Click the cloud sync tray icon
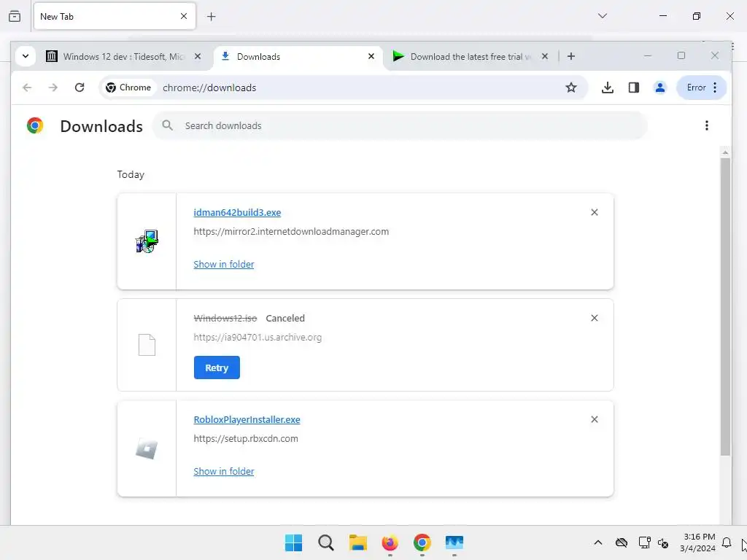The height and width of the screenshot is (560, 747). click(x=622, y=542)
